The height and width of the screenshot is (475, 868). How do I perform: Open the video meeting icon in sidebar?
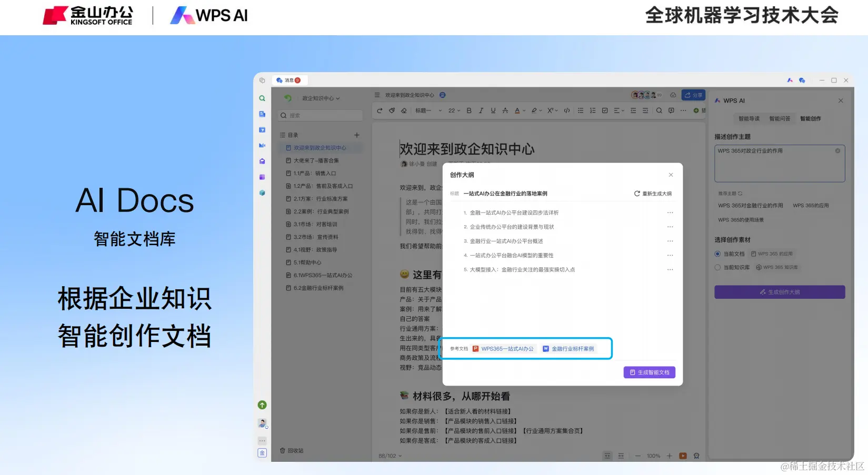pos(262,146)
